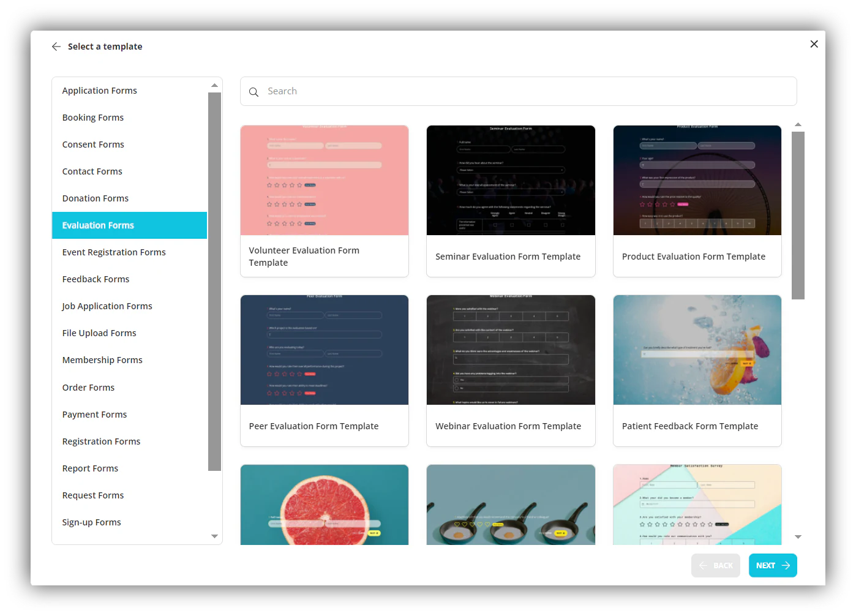Open File Upload Forms category
The width and height of the screenshot is (856, 616).
tap(129, 333)
